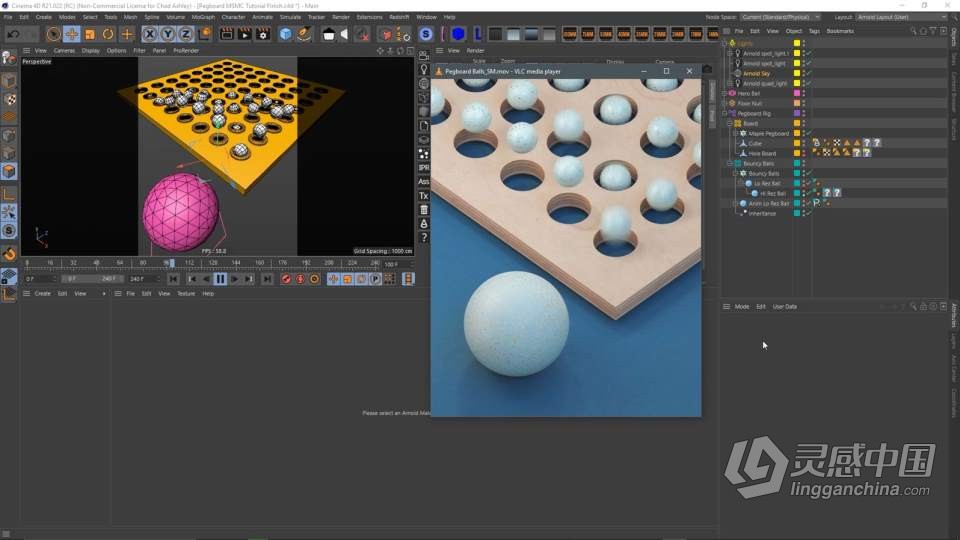
Task: Click Bouncy Balls teal layer swatch
Action: pyautogui.click(x=797, y=164)
